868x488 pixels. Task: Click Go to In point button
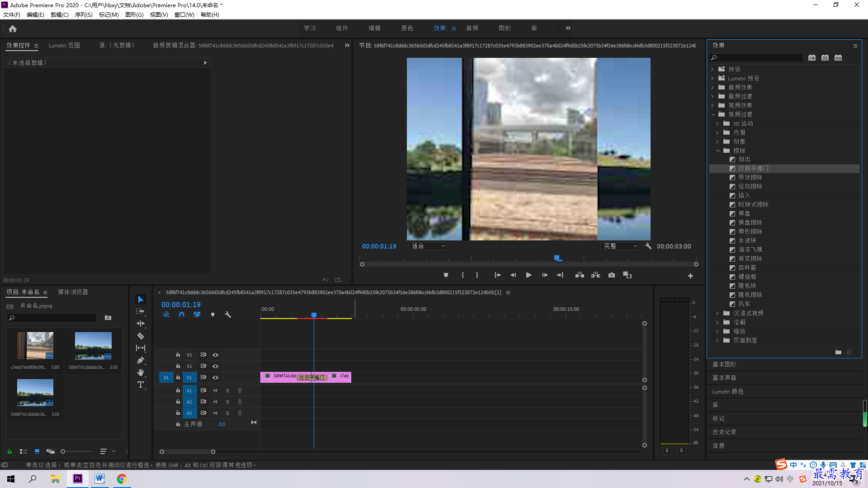(x=497, y=275)
